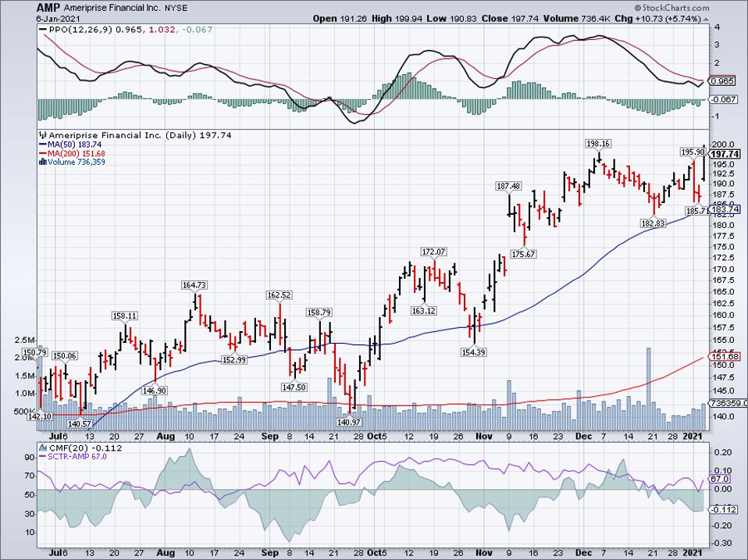748x560 pixels.
Task: Click the 195.90 price label
Action: coord(693,152)
